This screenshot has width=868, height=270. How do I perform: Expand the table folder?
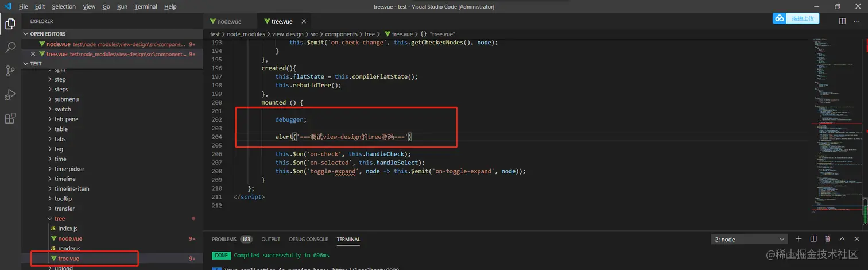(x=61, y=129)
